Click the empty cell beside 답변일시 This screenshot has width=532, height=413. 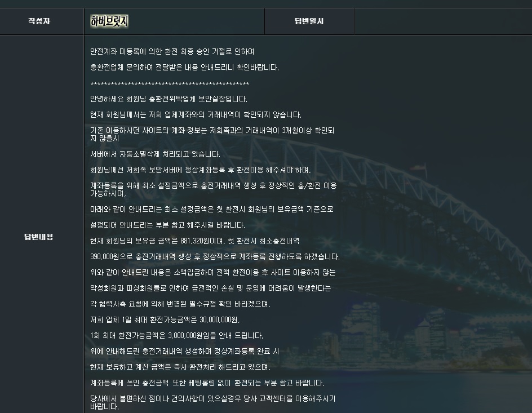point(442,21)
